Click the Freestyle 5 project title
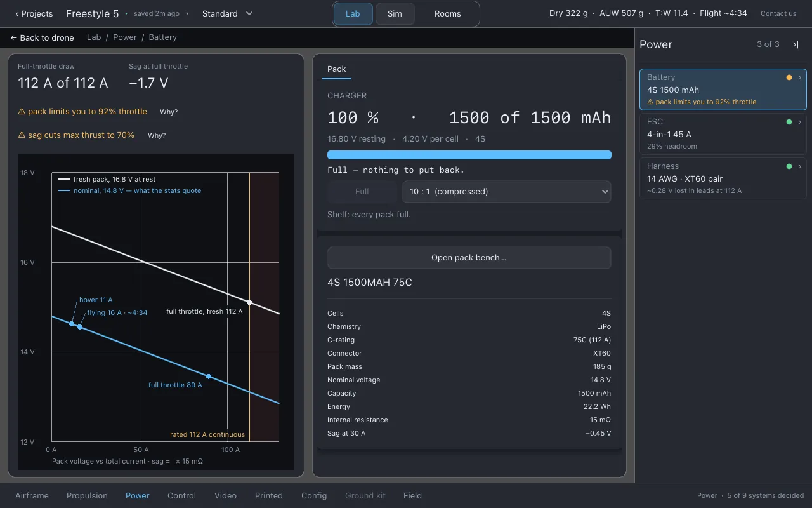This screenshot has height=508, width=812. (92, 13)
